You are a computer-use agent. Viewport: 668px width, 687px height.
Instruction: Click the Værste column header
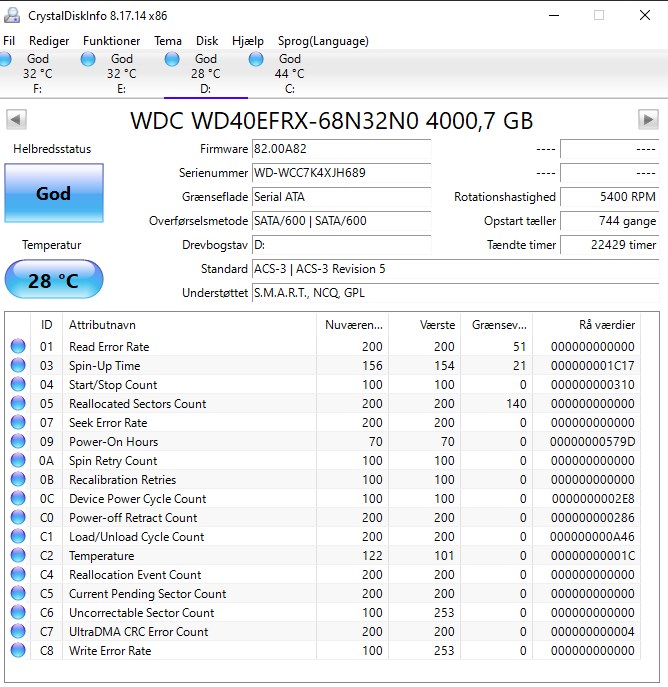(424, 325)
